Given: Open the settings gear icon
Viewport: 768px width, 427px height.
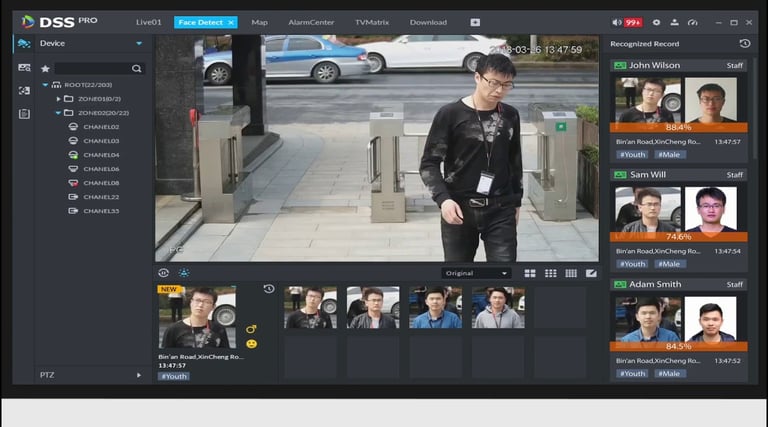Looking at the screenshot, I should tap(656, 23).
